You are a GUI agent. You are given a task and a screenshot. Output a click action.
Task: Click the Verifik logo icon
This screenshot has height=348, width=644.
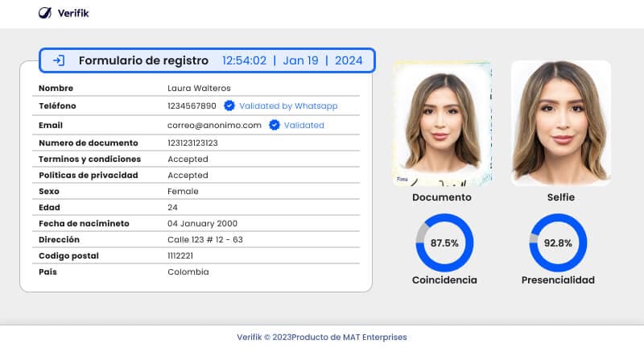[45, 13]
